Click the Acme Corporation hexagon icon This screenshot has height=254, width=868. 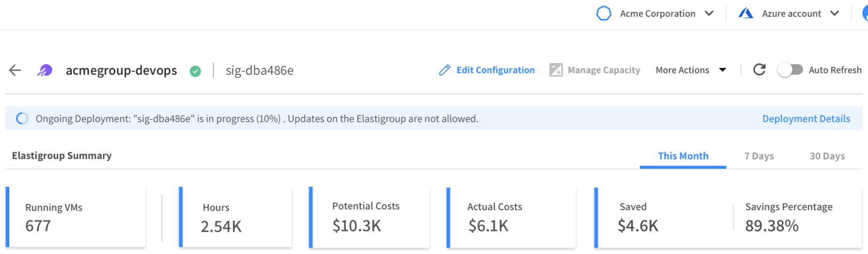tap(604, 13)
